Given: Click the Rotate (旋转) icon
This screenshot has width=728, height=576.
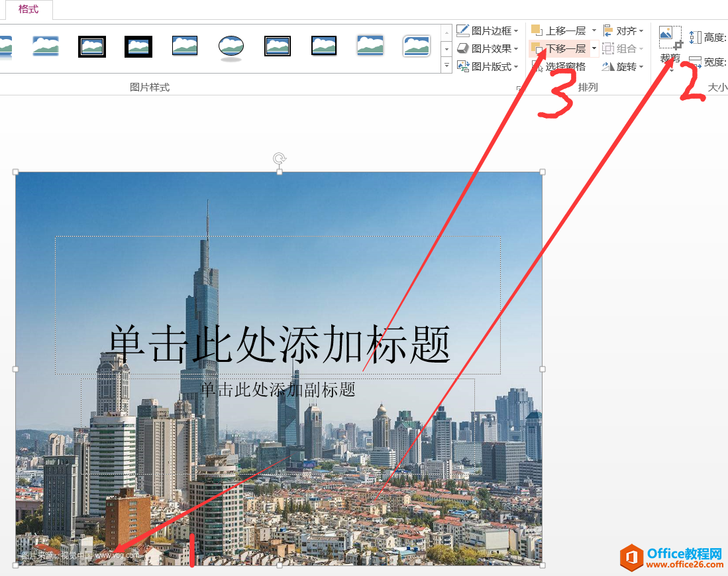Looking at the screenshot, I should point(621,66).
